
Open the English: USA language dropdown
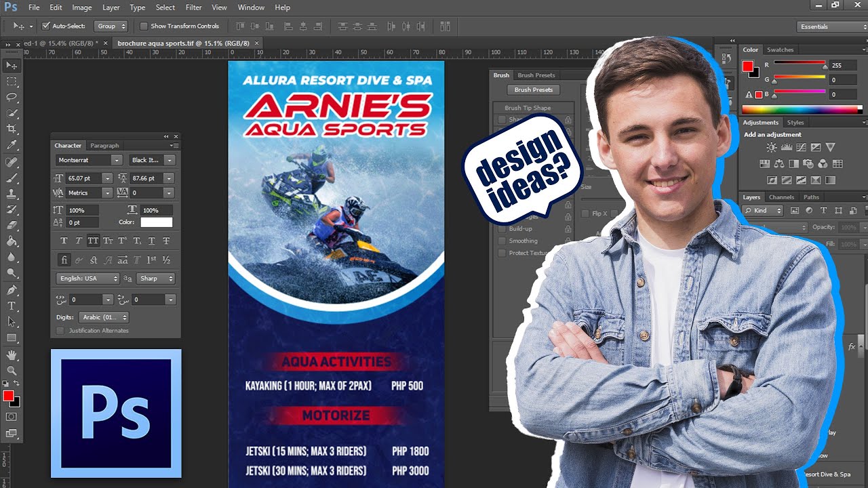click(87, 279)
